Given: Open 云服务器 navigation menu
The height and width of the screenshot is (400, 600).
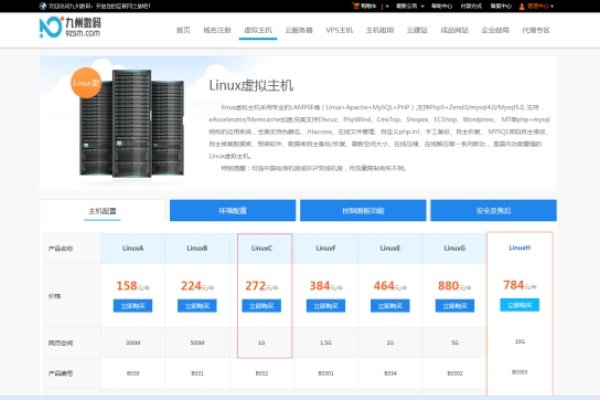Looking at the screenshot, I should (298, 30).
